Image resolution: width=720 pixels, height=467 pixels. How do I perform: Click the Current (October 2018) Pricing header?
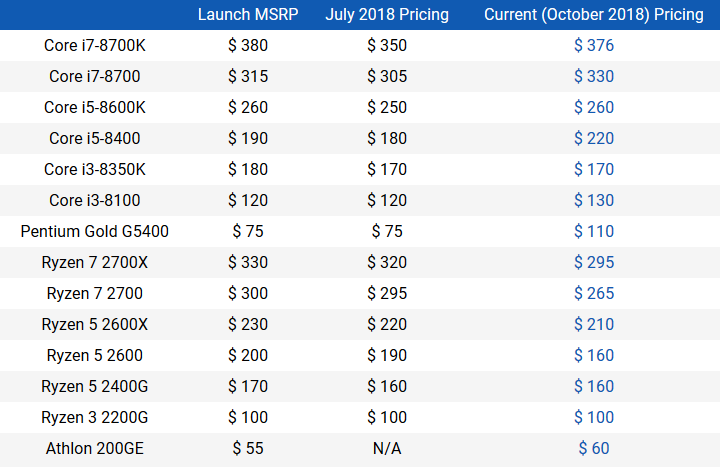tap(593, 15)
